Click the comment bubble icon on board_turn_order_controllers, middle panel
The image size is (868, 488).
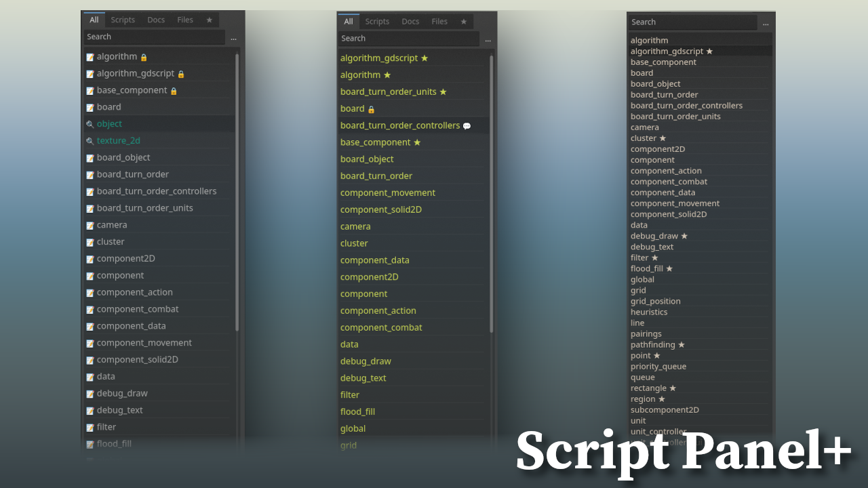[467, 126]
